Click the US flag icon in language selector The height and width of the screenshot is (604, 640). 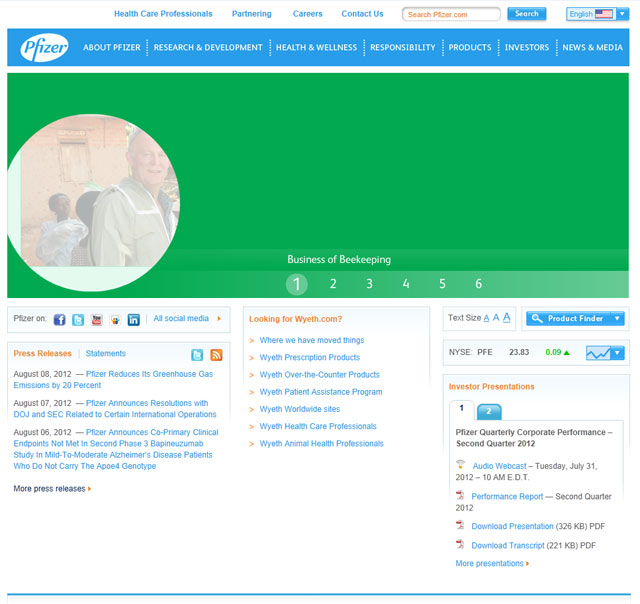coord(604,14)
